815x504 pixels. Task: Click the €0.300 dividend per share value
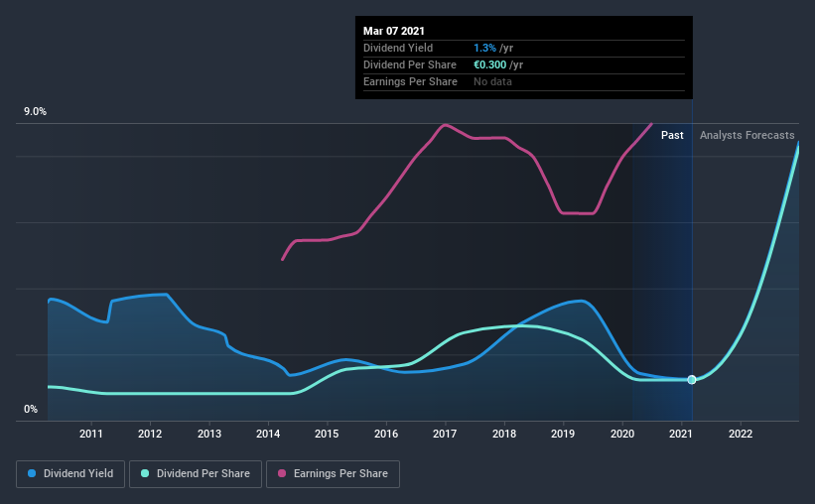click(489, 64)
